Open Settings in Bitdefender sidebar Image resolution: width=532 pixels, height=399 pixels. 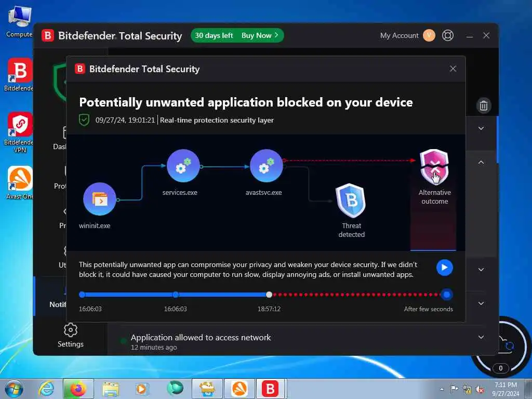(70, 336)
